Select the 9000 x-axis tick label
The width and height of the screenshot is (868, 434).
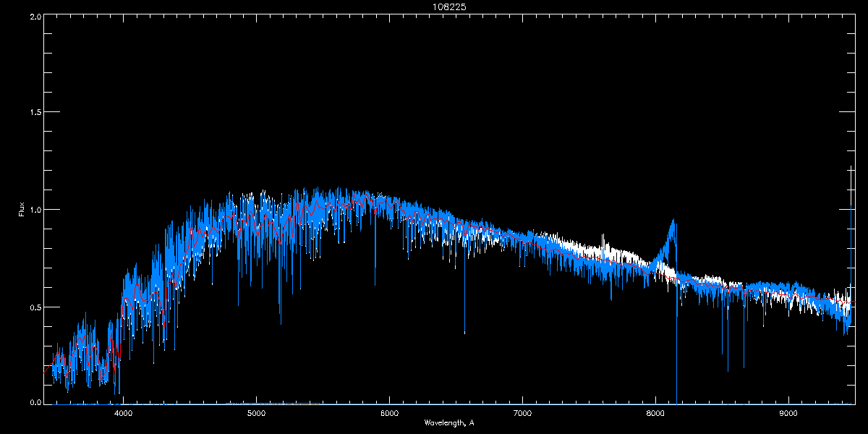[788, 414]
